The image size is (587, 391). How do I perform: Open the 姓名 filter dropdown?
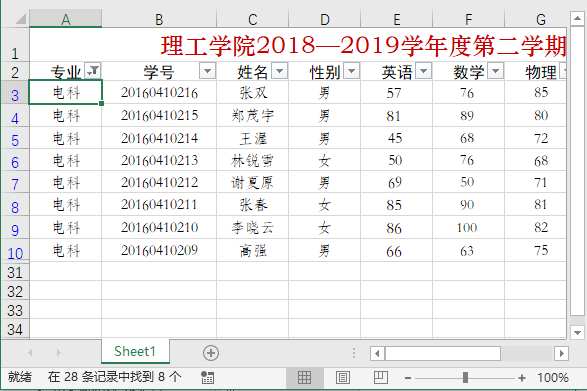(279, 70)
